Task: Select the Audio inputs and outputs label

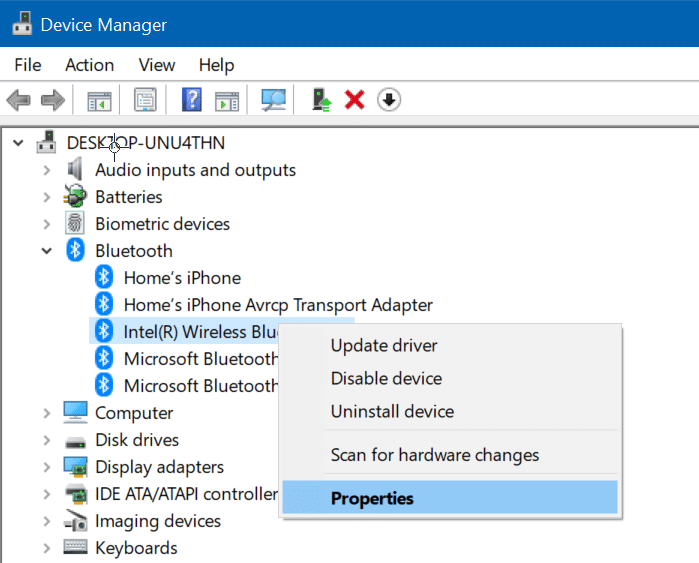Action: [195, 170]
